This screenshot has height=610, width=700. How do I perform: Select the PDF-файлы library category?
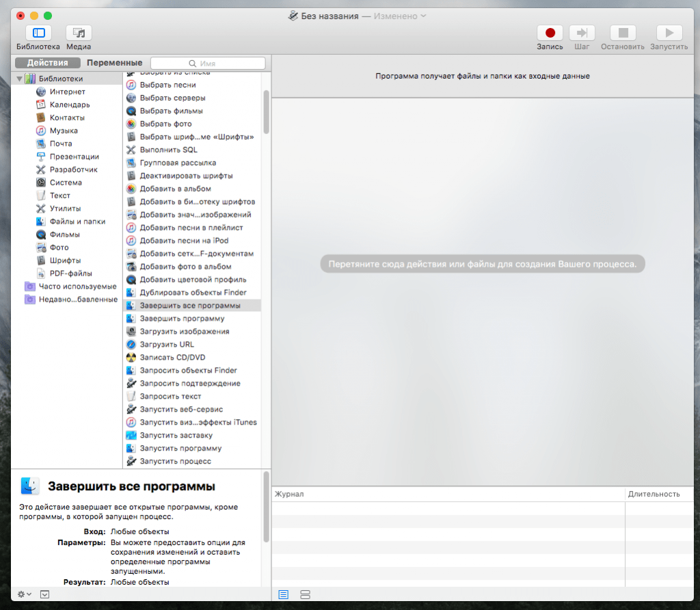[x=70, y=274]
